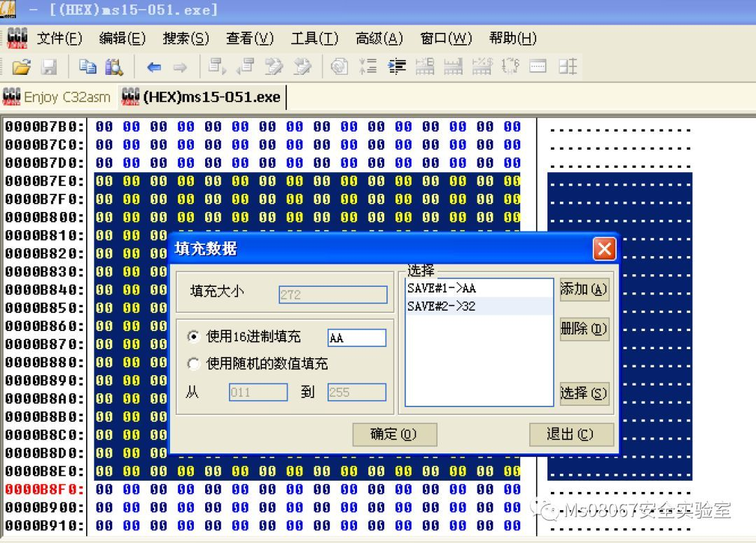The height and width of the screenshot is (543, 756).
Task: Open the 文件(F) menu
Action: point(59,38)
